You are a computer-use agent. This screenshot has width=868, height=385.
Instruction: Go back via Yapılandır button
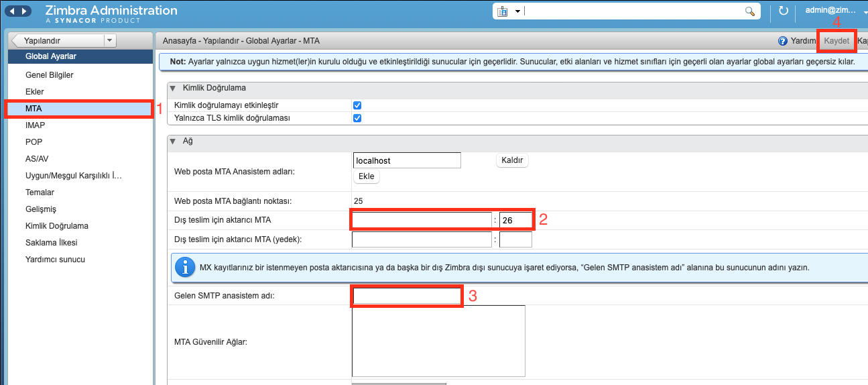pyautogui.click(x=58, y=40)
